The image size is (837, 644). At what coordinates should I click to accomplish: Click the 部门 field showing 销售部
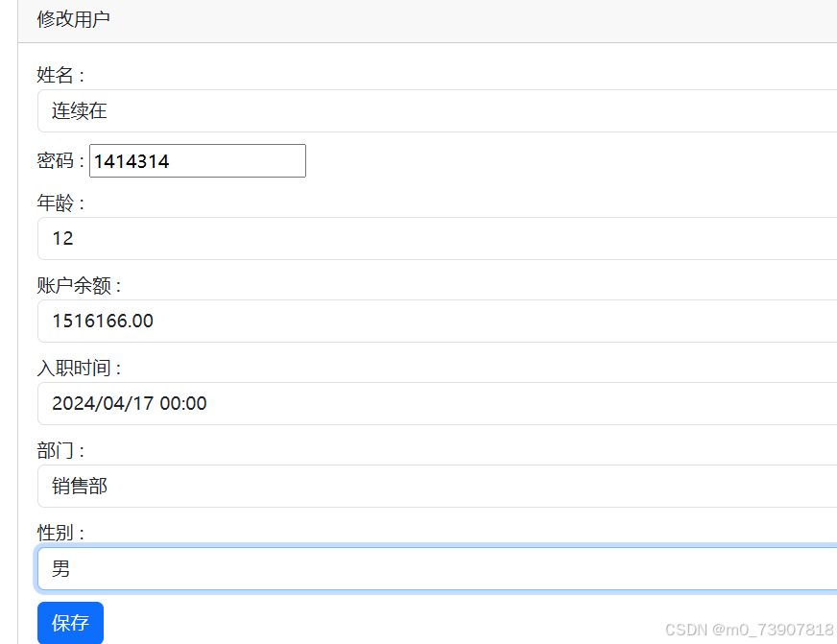tap(437, 486)
